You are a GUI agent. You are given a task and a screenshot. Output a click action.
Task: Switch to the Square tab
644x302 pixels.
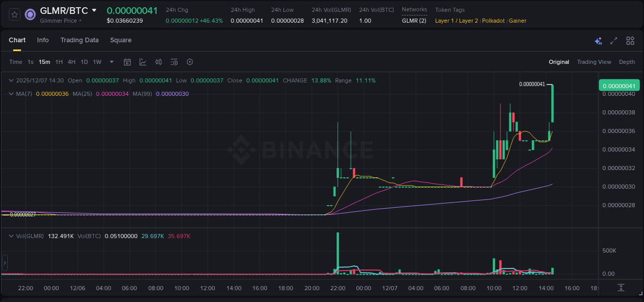121,40
